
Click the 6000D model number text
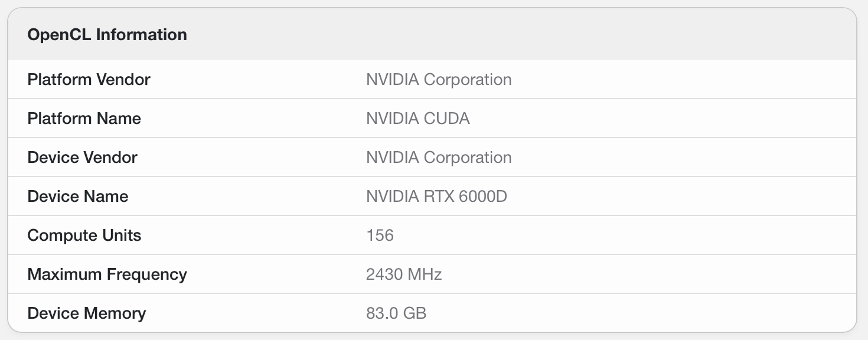tap(483, 197)
